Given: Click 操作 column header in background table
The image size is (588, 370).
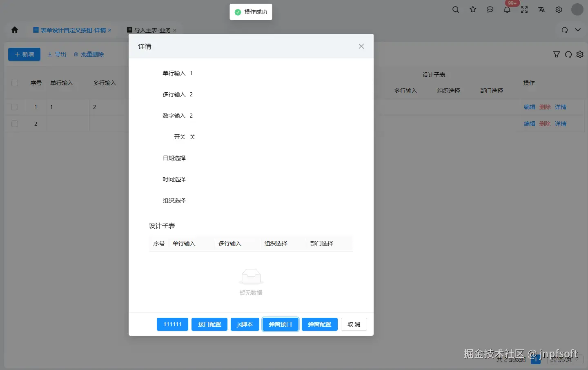Looking at the screenshot, I should click(x=529, y=83).
